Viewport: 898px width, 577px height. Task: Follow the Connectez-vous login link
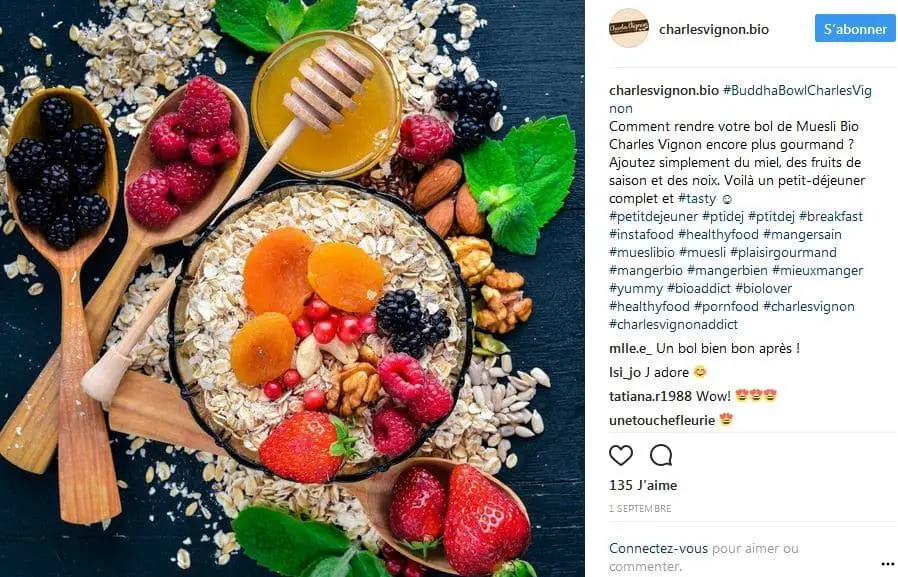[659, 548]
